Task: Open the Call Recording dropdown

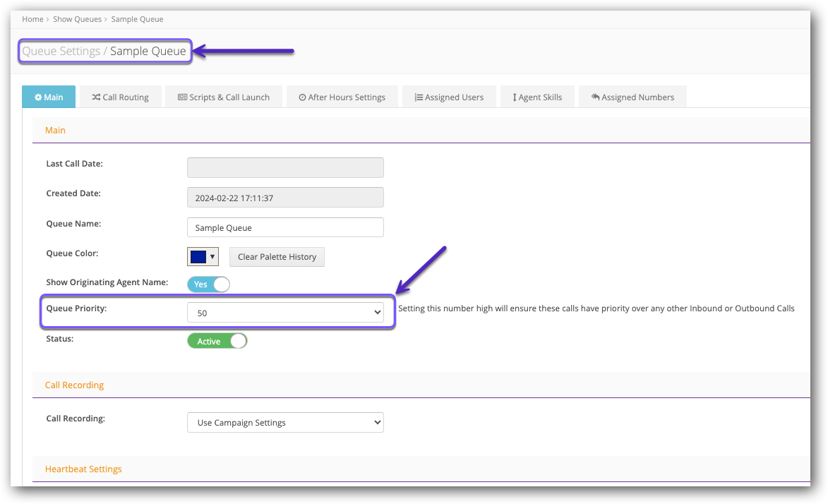Action: [285, 423]
